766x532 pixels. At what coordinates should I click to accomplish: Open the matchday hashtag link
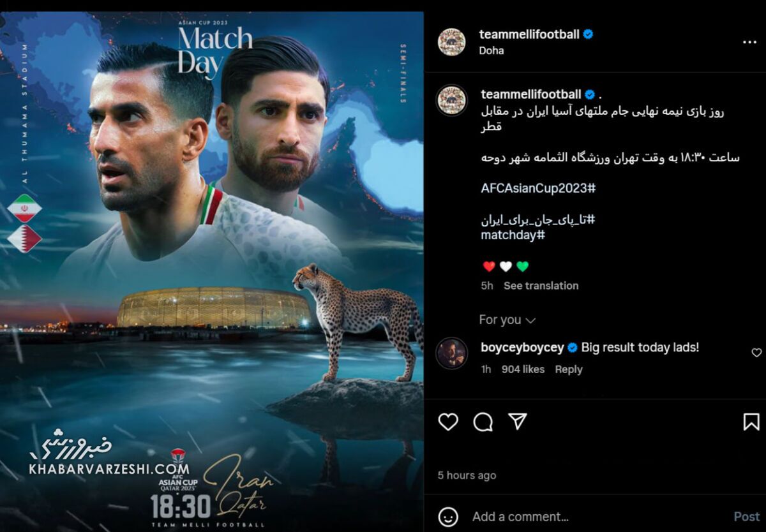click(513, 235)
